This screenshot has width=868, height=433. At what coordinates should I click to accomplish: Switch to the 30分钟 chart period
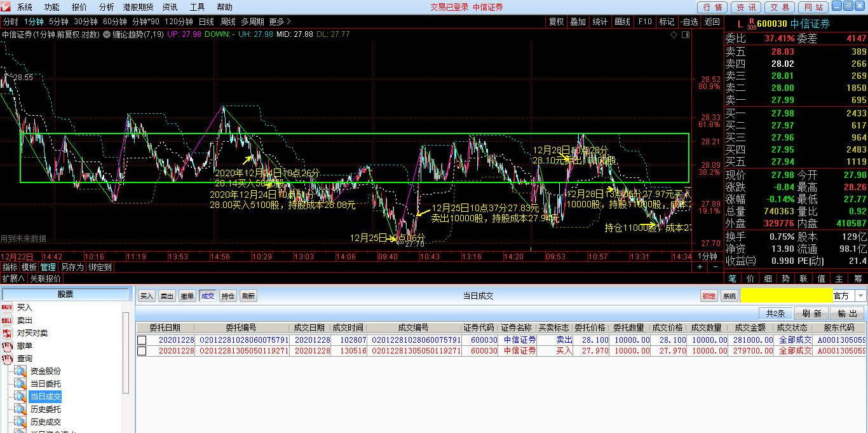(86, 22)
